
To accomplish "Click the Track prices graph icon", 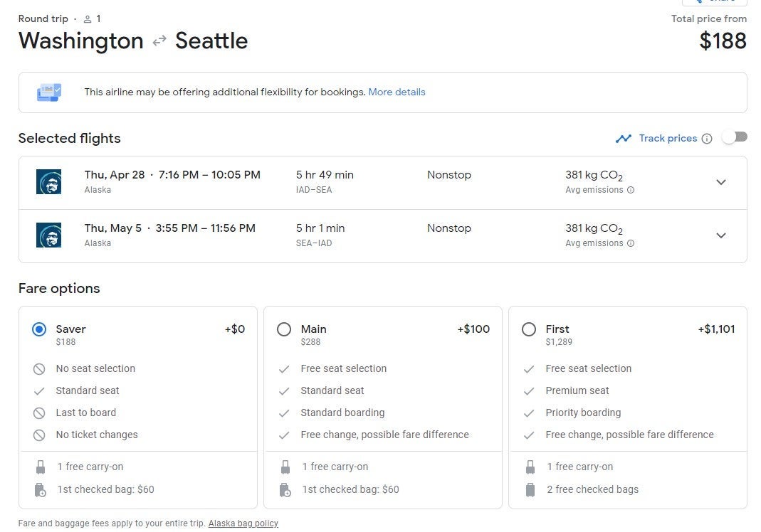I will pyautogui.click(x=624, y=139).
